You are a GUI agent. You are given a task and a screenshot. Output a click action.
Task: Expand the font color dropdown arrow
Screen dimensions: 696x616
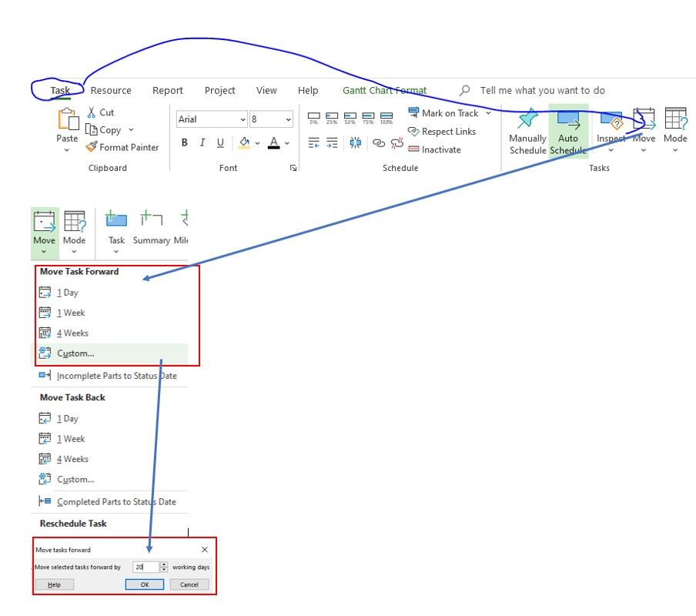(x=287, y=143)
